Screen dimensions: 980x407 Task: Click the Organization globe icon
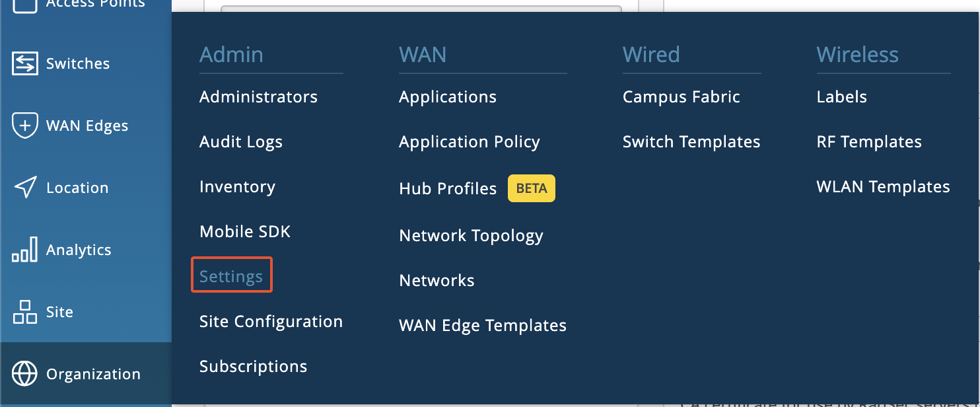[x=25, y=374]
